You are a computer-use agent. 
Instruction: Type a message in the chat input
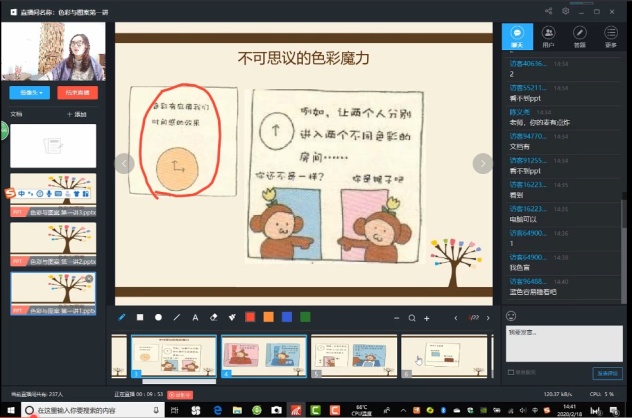[562, 340]
